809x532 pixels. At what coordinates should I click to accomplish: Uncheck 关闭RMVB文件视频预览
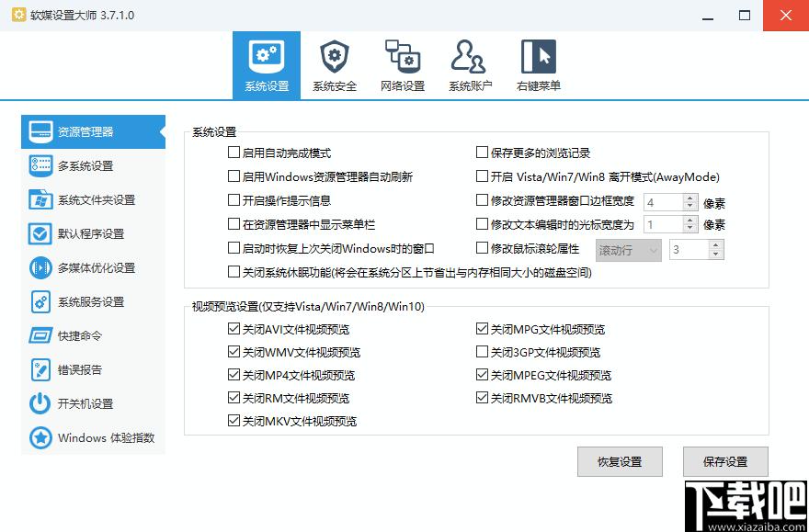pos(482,398)
